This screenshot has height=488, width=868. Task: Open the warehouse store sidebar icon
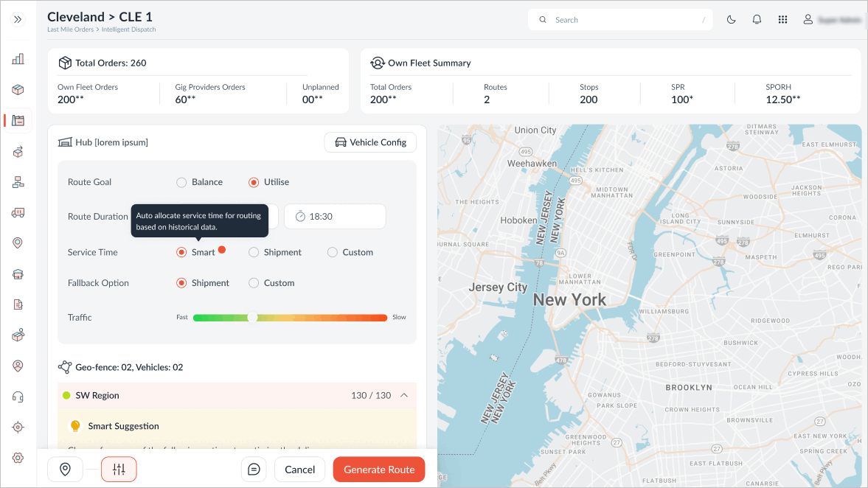coord(18,274)
